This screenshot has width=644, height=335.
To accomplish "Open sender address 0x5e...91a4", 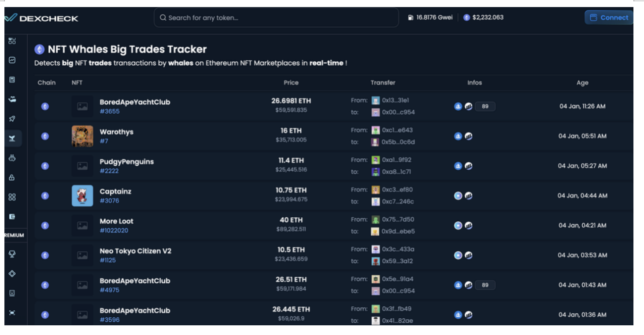I will coord(398,279).
